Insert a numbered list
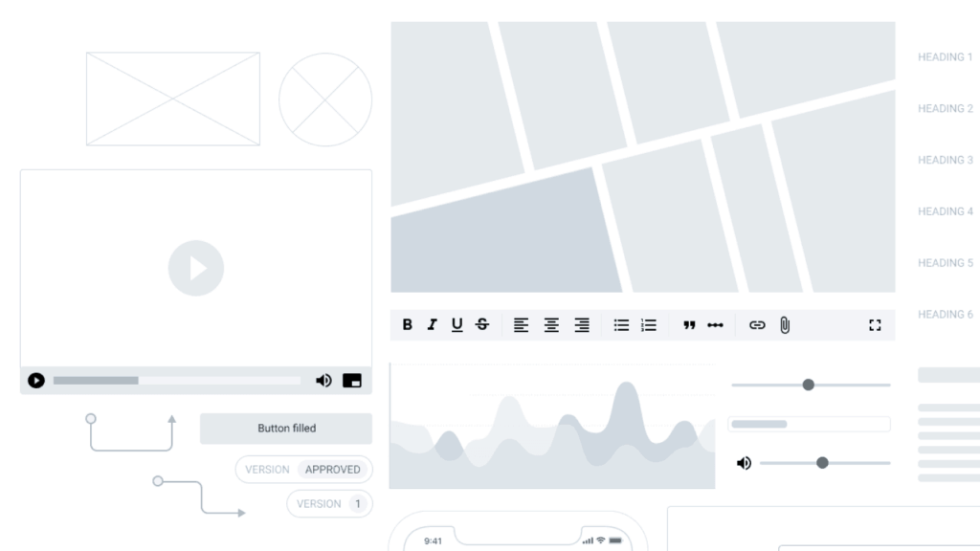This screenshot has height=551, width=980. (649, 325)
